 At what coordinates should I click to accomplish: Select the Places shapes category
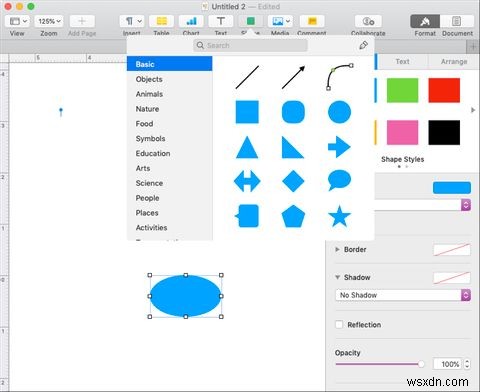pos(169,213)
